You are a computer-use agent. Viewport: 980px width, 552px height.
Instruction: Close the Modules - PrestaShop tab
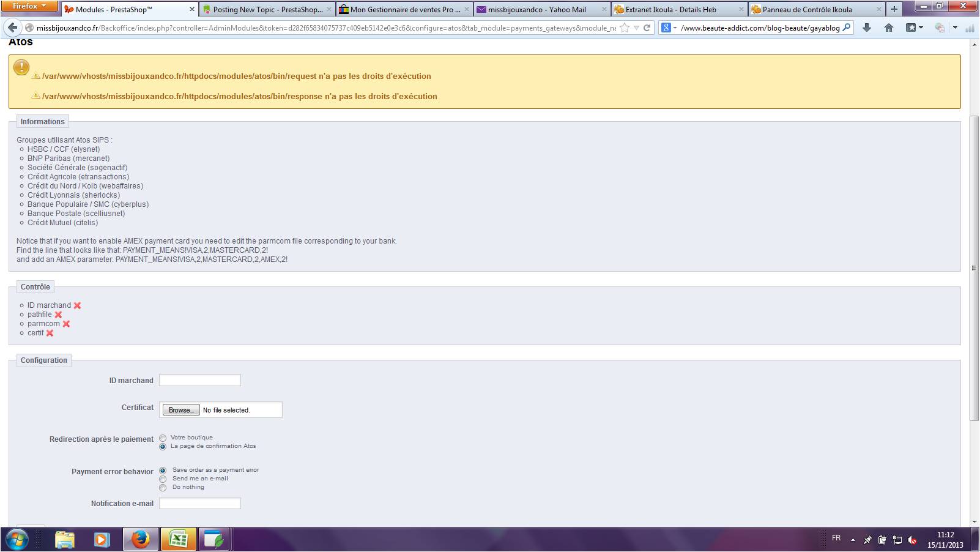pyautogui.click(x=191, y=9)
